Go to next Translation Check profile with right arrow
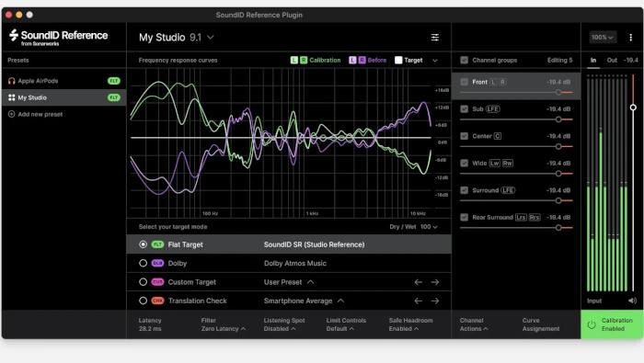Image resolution: width=644 pixels, height=363 pixels. pyautogui.click(x=435, y=301)
